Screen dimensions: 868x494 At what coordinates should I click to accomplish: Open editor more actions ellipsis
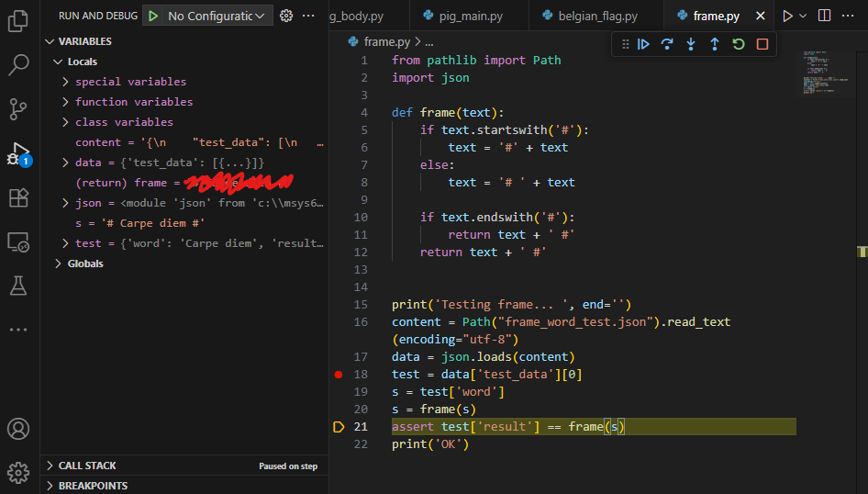(848, 16)
